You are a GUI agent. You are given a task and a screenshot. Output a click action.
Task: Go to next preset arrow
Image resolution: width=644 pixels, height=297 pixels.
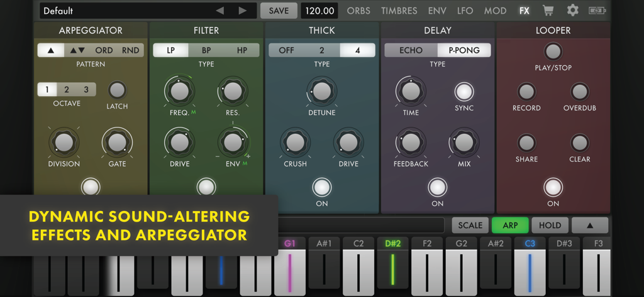pyautogui.click(x=243, y=11)
